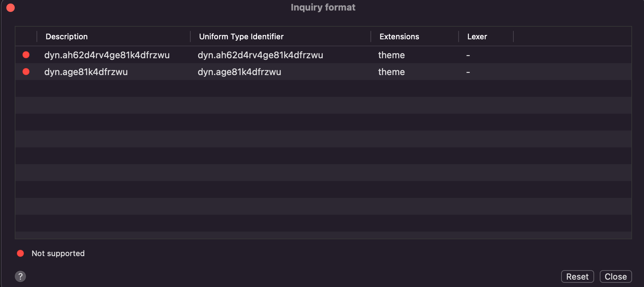Click the second row's Uniform Type Identifier value

[239, 72]
